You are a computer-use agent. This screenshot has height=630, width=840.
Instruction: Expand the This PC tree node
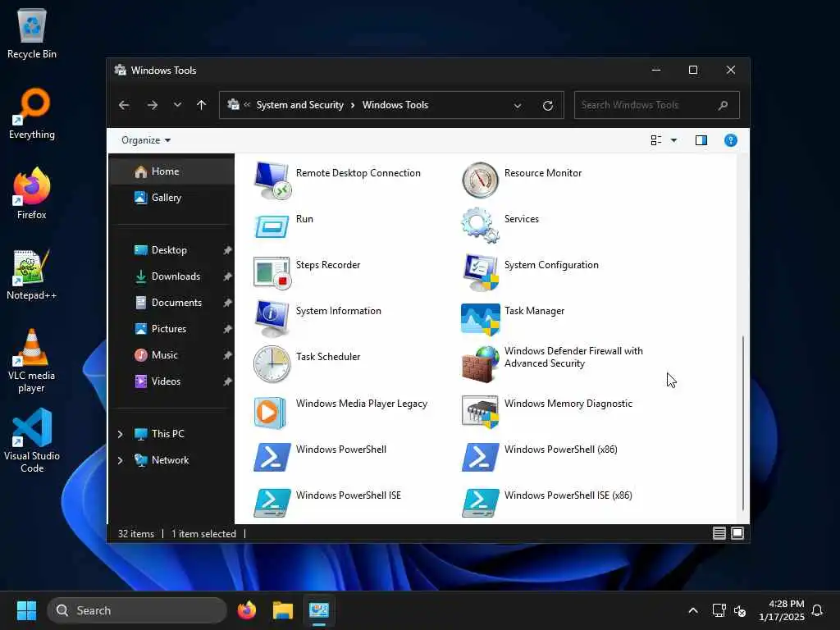(x=120, y=434)
